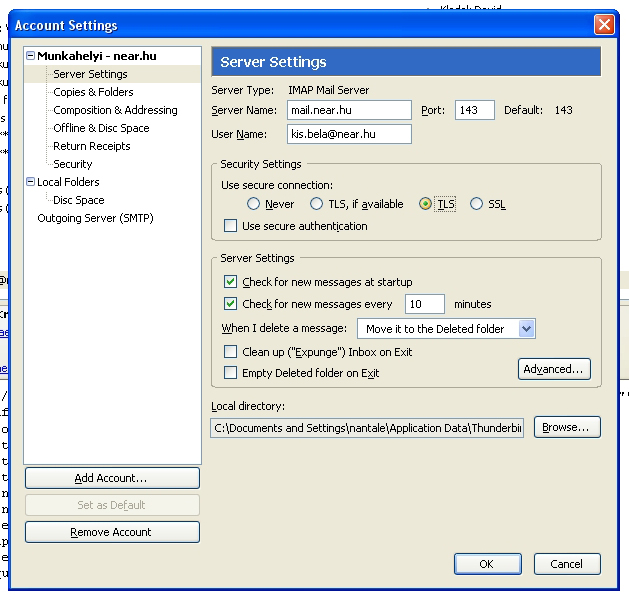Select the Never secure connection option
The height and width of the screenshot is (600, 629).
click(254, 204)
